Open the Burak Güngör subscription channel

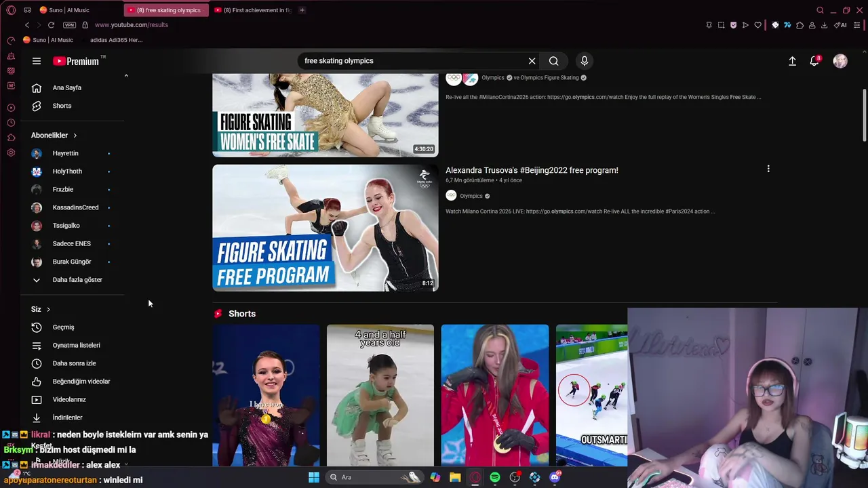(73, 262)
